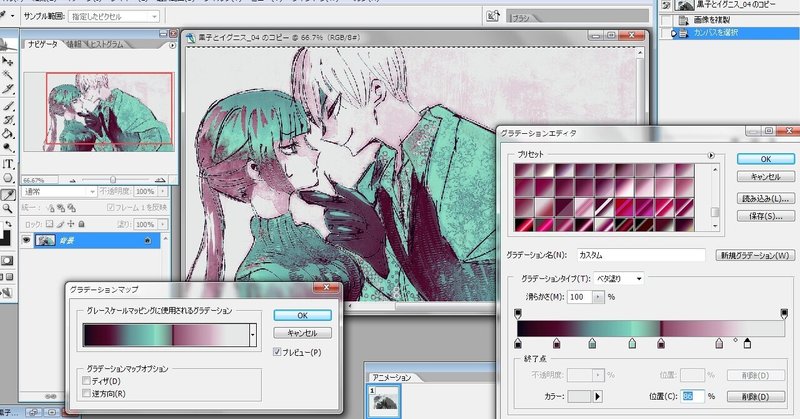Click the Jump to ImageReady icon

click(x=7, y=293)
